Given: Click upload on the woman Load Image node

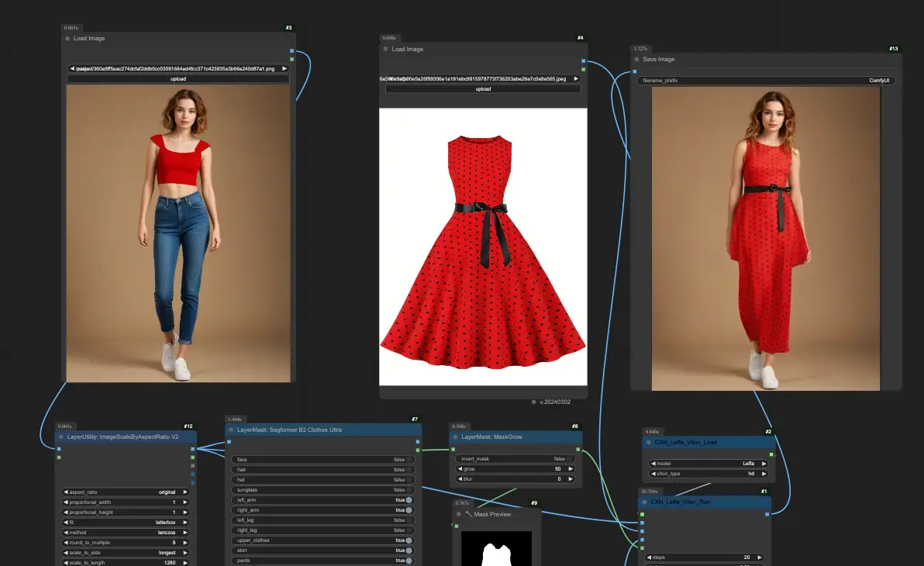Looking at the screenshot, I should [x=178, y=78].
